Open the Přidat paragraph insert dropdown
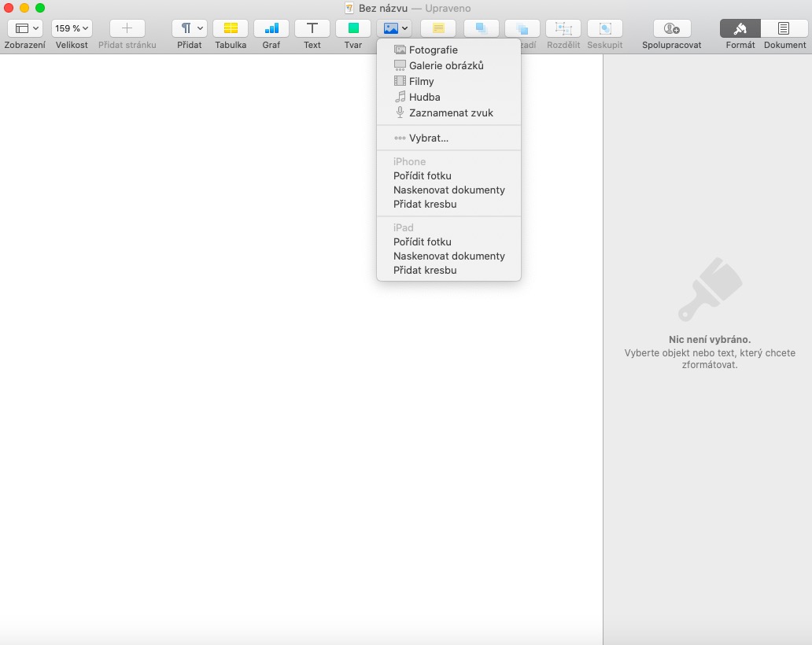 coord(190,28)
